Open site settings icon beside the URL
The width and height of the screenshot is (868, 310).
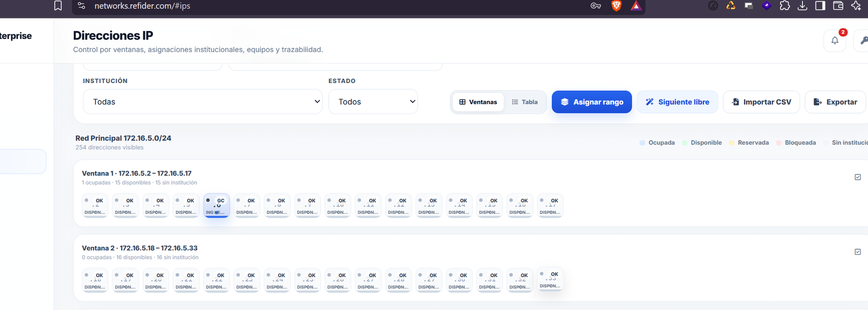(x=81, y=6)
